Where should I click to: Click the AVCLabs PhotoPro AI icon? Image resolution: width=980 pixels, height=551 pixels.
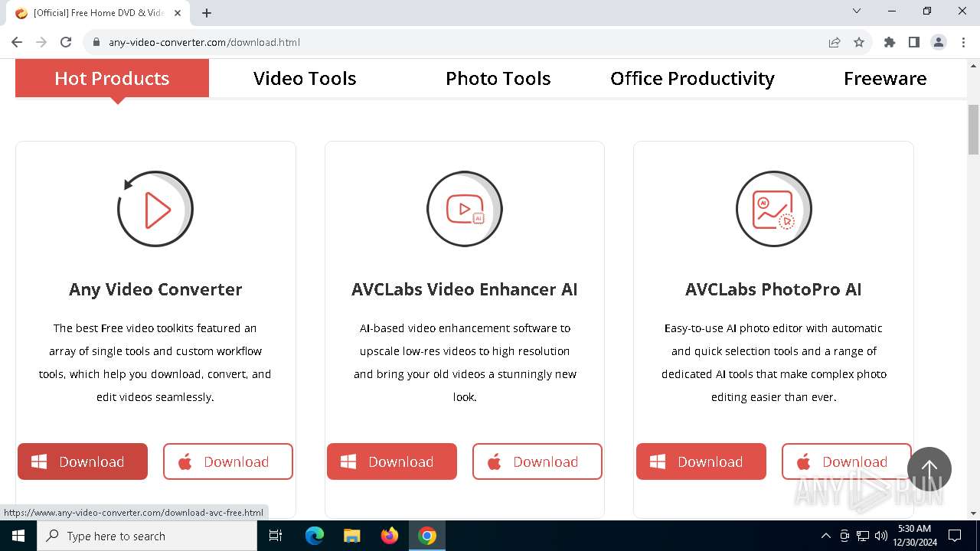[x=773, y=209]
